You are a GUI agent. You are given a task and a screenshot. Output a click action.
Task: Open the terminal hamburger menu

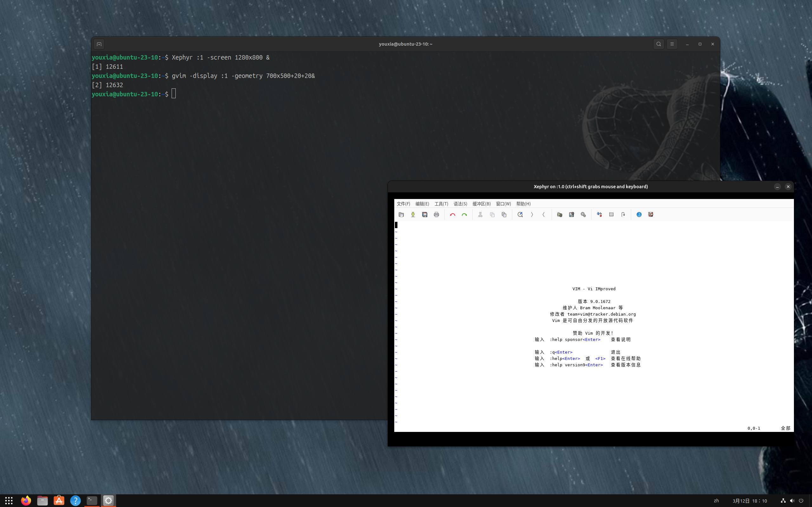672,44
